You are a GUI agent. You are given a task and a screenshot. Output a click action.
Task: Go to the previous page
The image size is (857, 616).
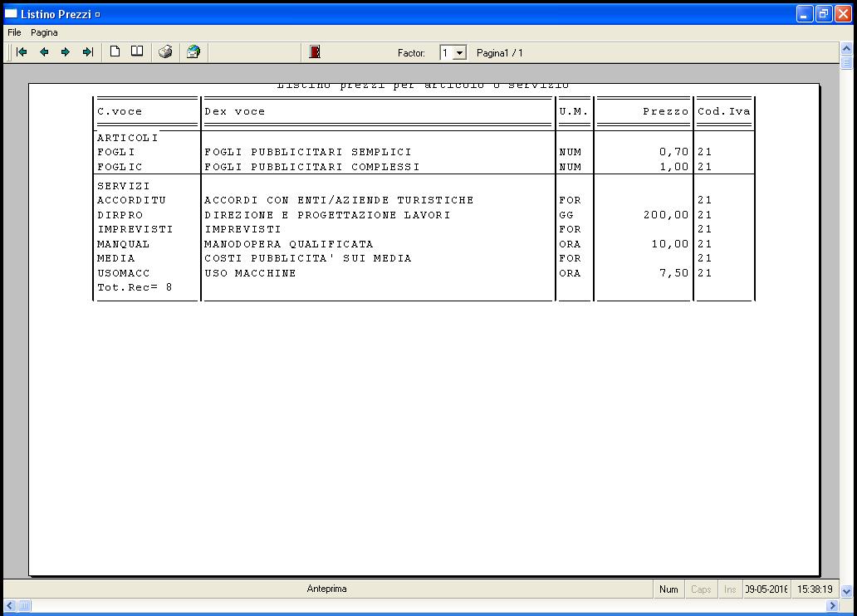click(x=44, y=52)
